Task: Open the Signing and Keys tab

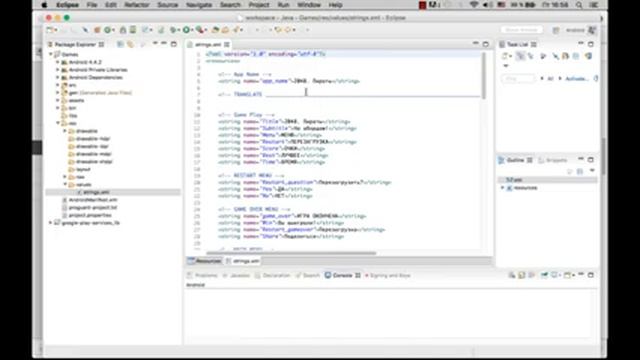Action: point(387,276)
